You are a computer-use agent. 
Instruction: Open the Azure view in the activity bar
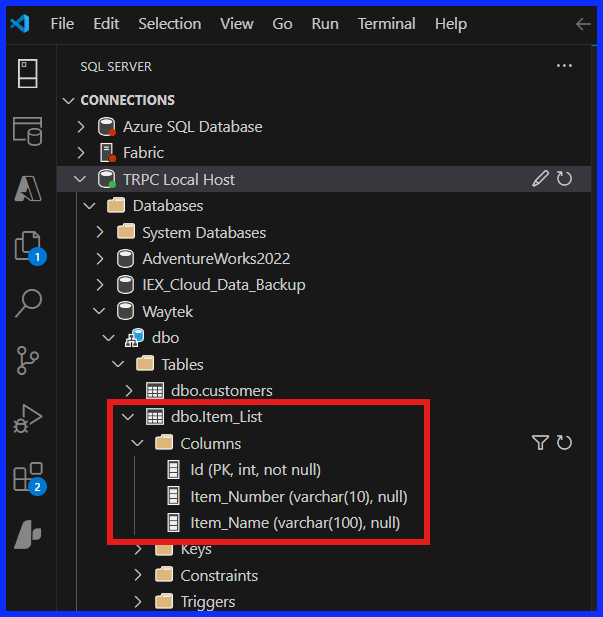28,188
